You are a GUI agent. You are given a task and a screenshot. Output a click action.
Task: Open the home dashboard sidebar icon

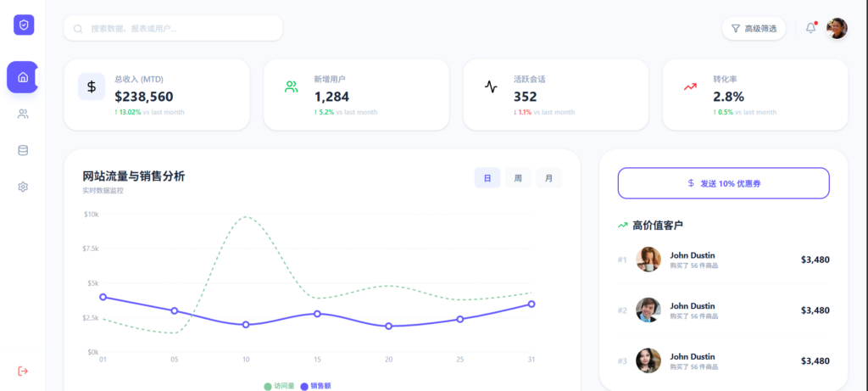[23, 77]
